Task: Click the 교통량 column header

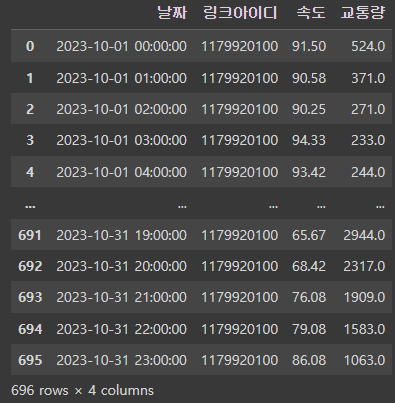Action: pos(363,13)
